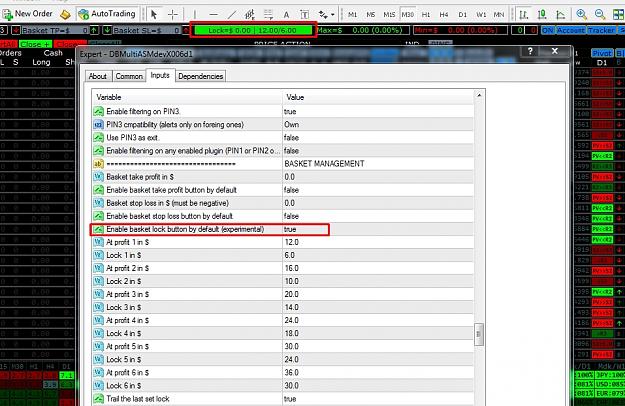Select the 'Own' value of PIN3 compatibility
This screenshot has width=625, height=406.
tap(291, 125)
